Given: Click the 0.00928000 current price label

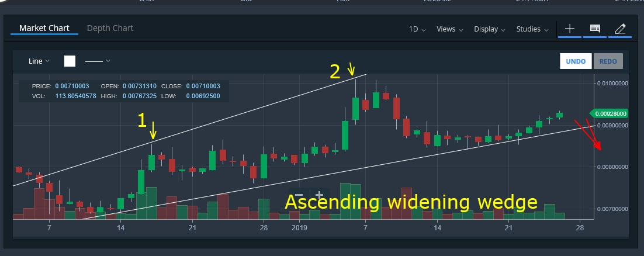Looking at the screenshot, I should click(610, 114).
